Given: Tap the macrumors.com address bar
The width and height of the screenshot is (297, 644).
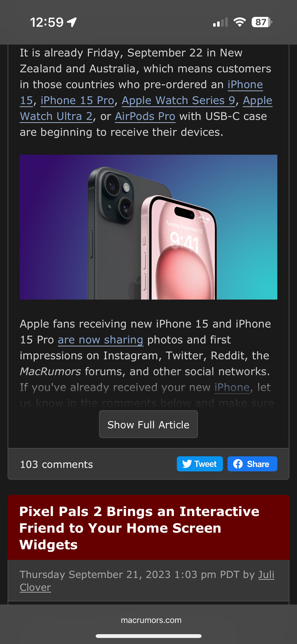Looking at the screenshot, I should pos(151,620).
